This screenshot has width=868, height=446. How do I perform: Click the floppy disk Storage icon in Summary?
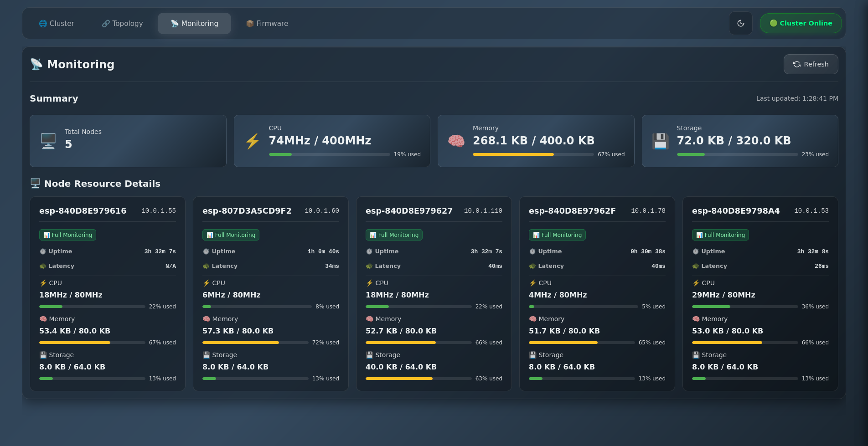point(660,141)
